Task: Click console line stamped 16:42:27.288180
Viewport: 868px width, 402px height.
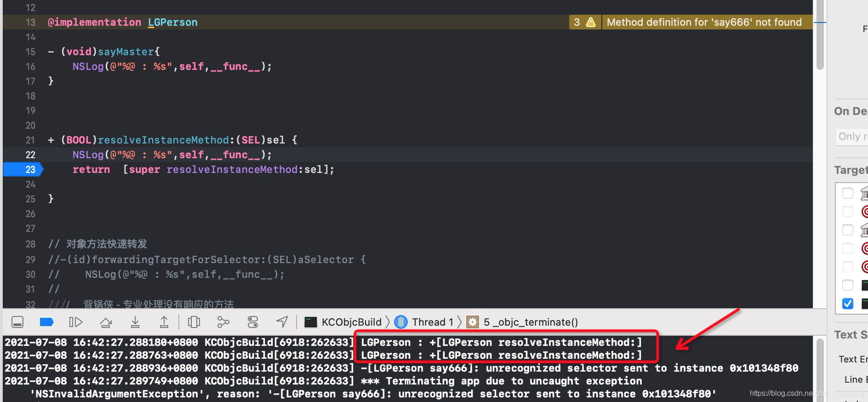Action: (x=323, y=342)
